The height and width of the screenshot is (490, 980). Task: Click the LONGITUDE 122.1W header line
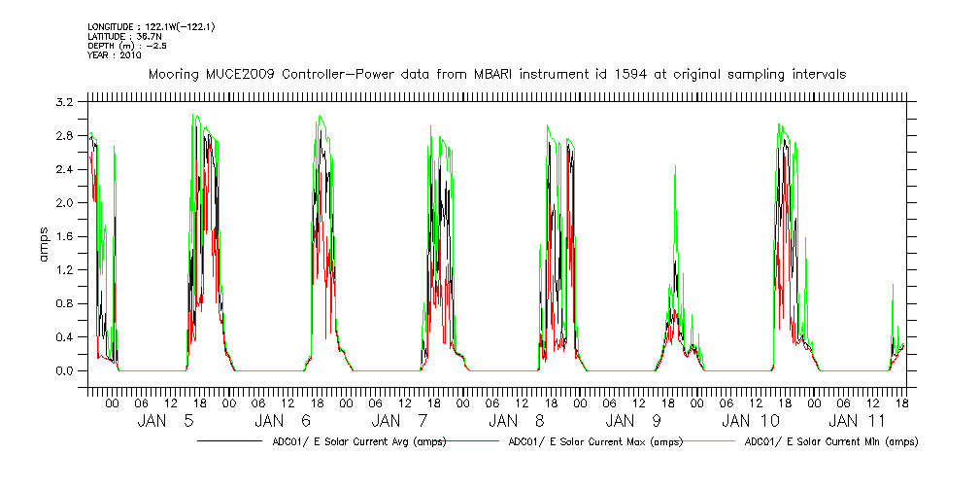point(151,26)
